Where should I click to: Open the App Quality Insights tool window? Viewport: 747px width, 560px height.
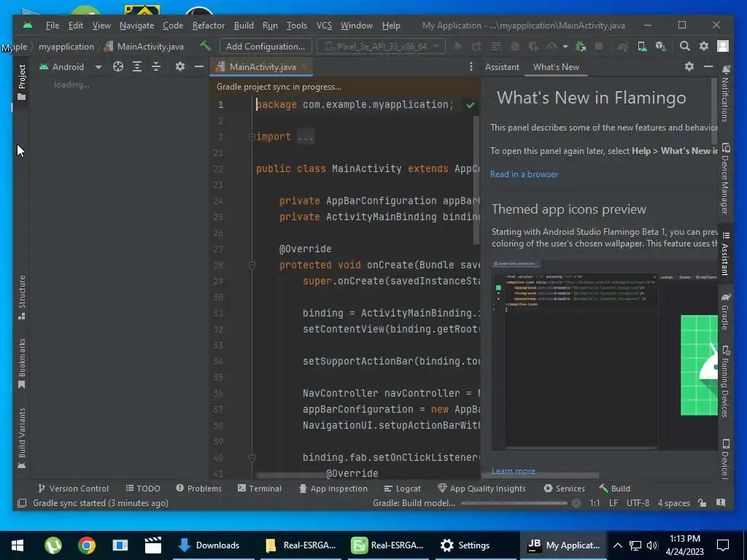(481, 489)
